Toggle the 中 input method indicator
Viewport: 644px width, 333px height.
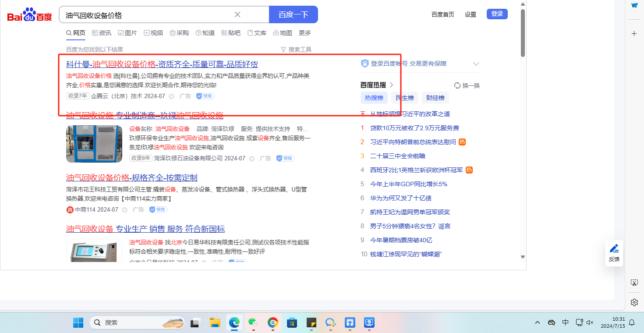[x=565, y=322]
